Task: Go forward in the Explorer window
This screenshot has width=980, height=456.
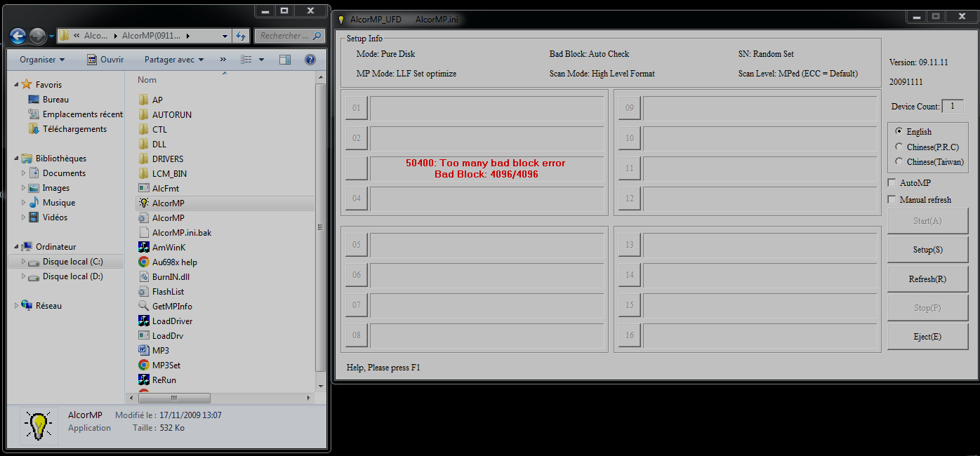Action: pyautogui.click(x=38, y=36)
